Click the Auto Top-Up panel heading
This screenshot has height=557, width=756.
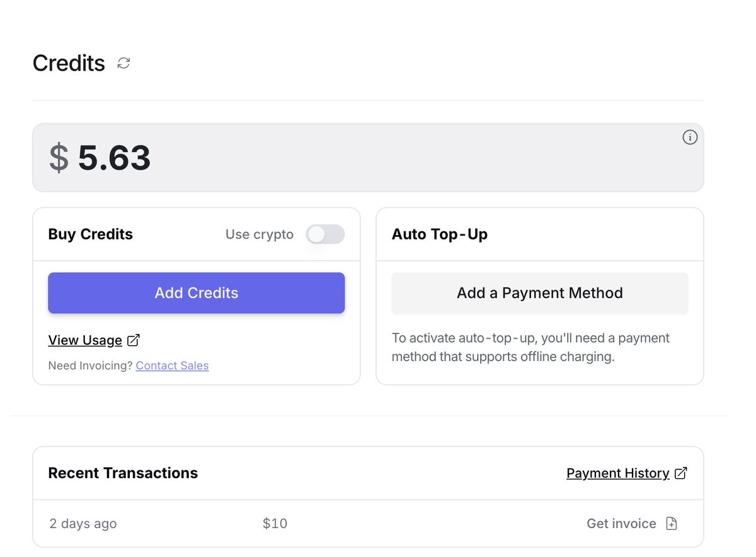(440, 234)
